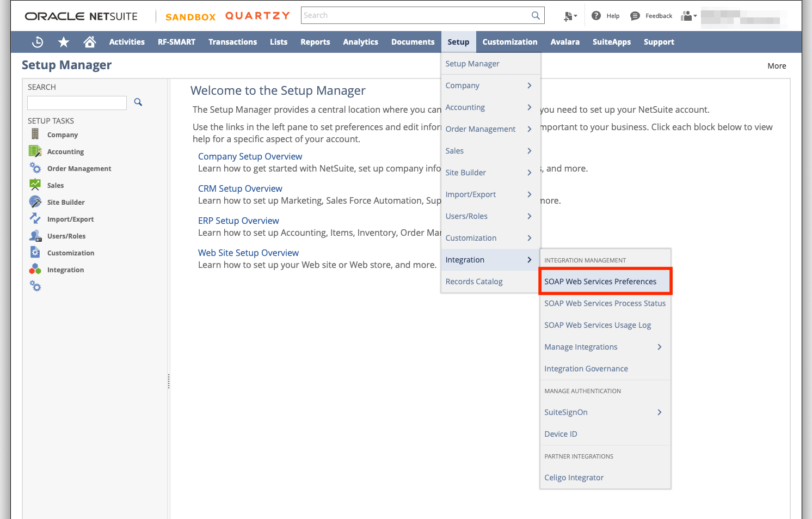Expand the Manage Integrations submenu arrow
Screen dimensions: 812x519
tap(659, 347)
